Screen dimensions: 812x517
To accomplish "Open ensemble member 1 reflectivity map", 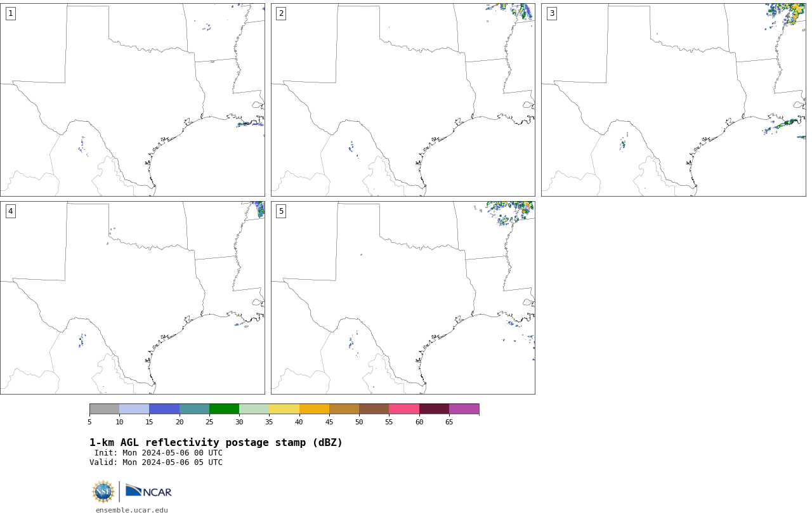I will point(133,100).
